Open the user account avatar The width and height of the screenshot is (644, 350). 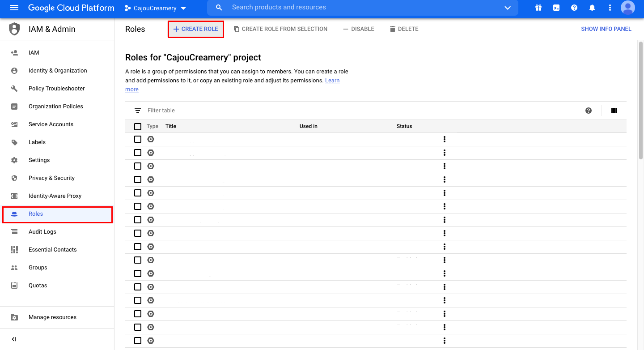[628, 8]
